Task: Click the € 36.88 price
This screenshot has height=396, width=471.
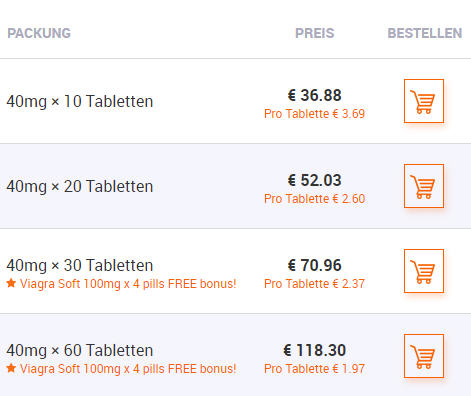Action: [314, 95]
